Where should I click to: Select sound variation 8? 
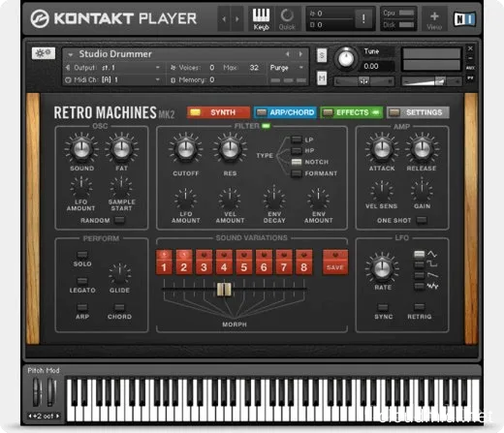click(303, 263)
